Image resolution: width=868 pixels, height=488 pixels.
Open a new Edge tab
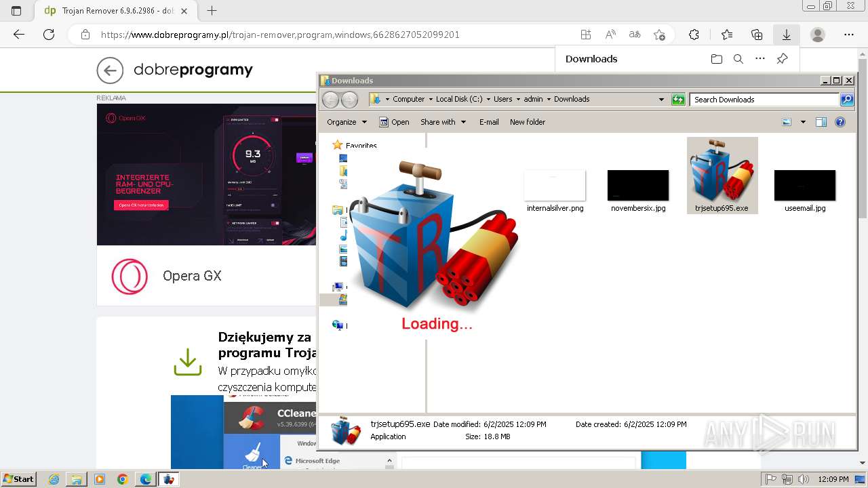coord(212,11)
